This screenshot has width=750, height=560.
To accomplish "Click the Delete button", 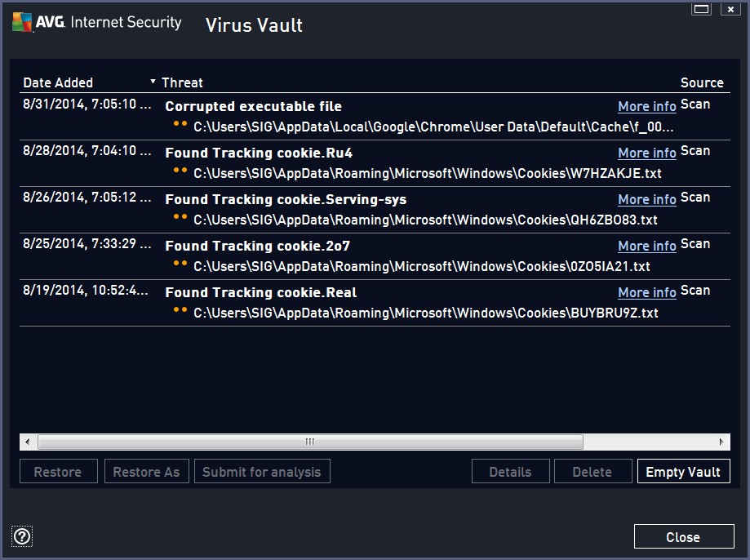I will pyautogui.click(x=592, y=472).
